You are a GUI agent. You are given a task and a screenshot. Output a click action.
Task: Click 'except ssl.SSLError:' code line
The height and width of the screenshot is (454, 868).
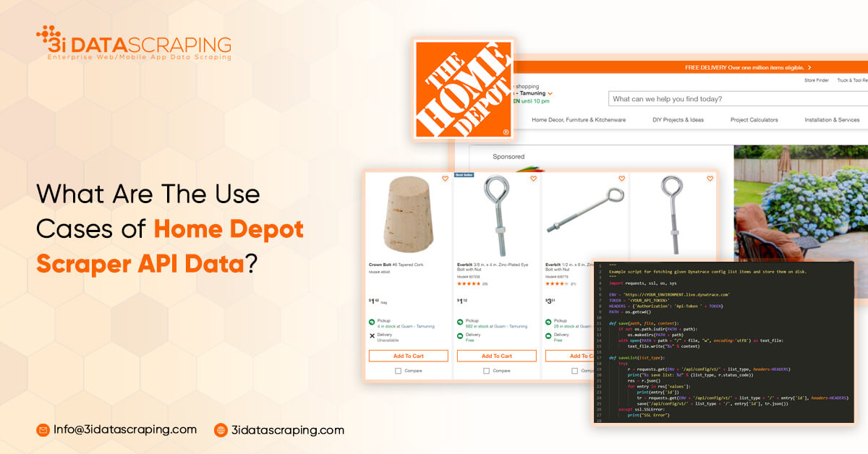641,408
